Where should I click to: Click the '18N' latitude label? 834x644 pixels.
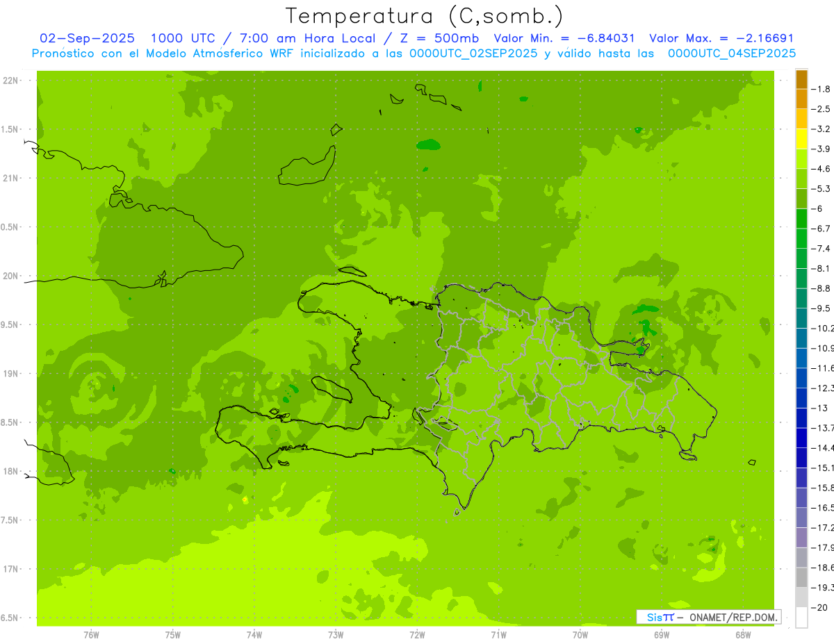coord(10,472)
